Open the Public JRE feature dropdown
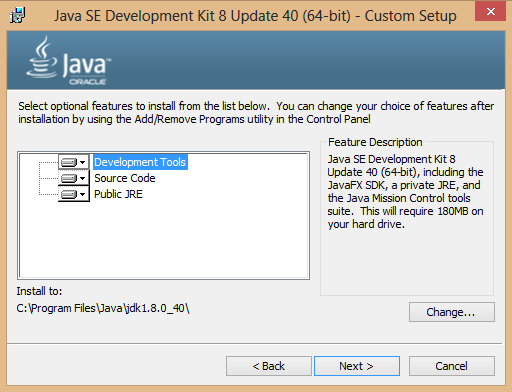The image size is (512, 392). [74, 194]
